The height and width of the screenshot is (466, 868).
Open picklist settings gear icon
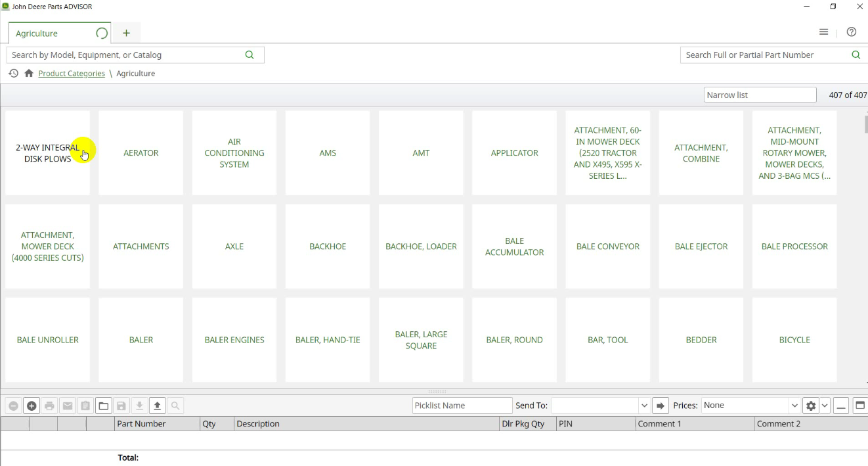click(x=811, y=406)
